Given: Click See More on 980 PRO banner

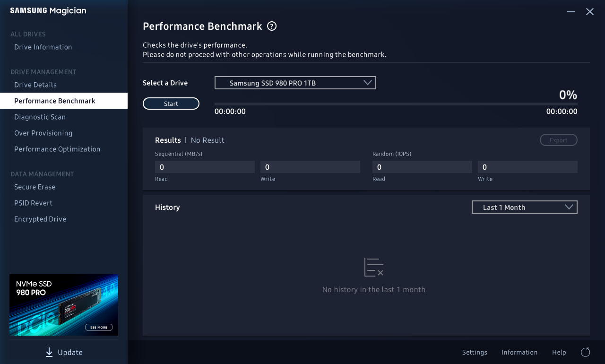Looking at the screenshot, I should [99, 327].
